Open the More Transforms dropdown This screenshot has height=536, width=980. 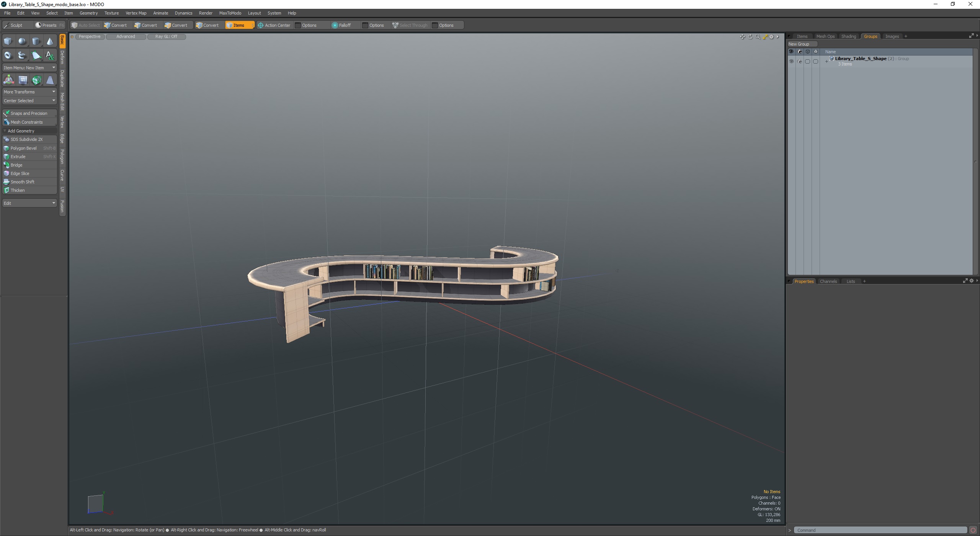pyautogui.click(x=29, y=92)
